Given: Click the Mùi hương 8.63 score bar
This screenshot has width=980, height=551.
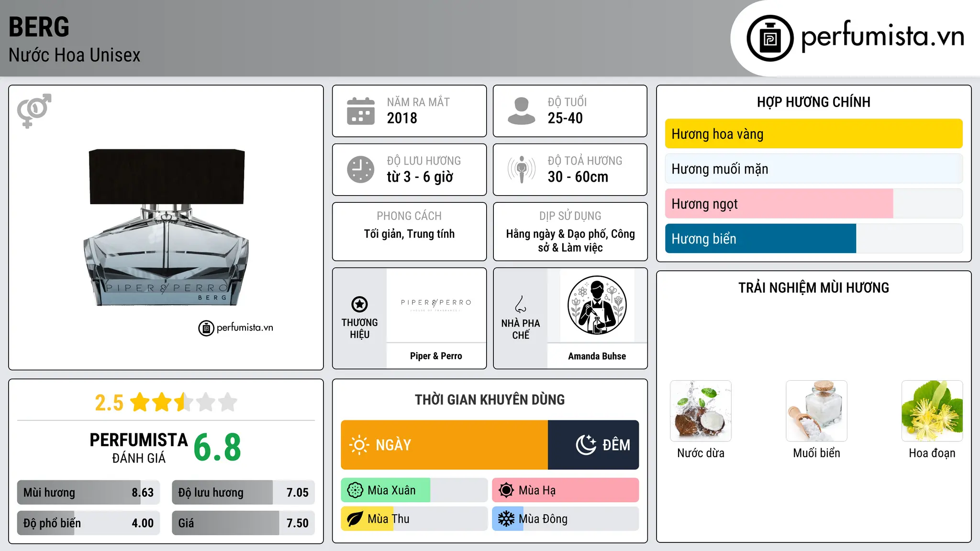Looking at the screenshot, I should [x=89, y=493].
